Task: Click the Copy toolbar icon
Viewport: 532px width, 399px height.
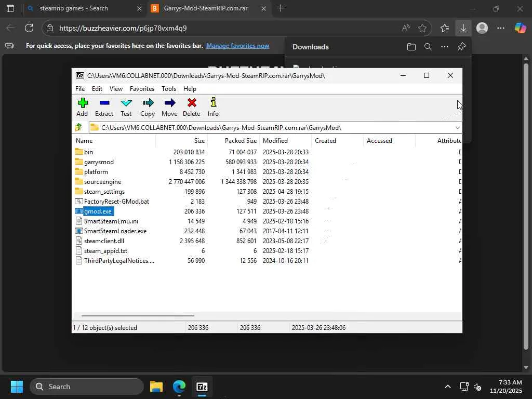Action: [148, 103]
